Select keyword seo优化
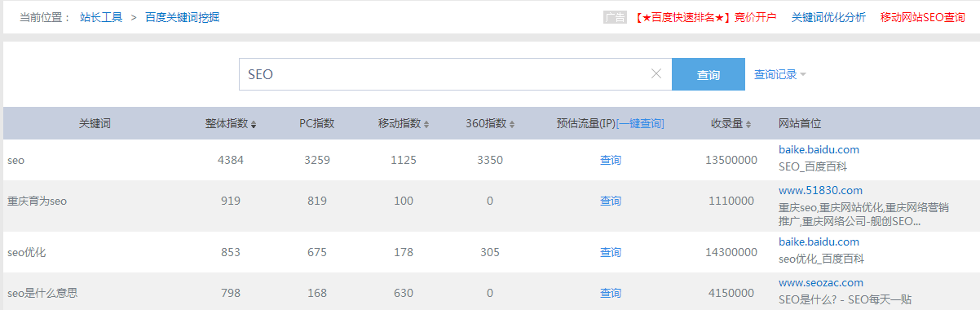The image size is (980, 310). point(26,253)
